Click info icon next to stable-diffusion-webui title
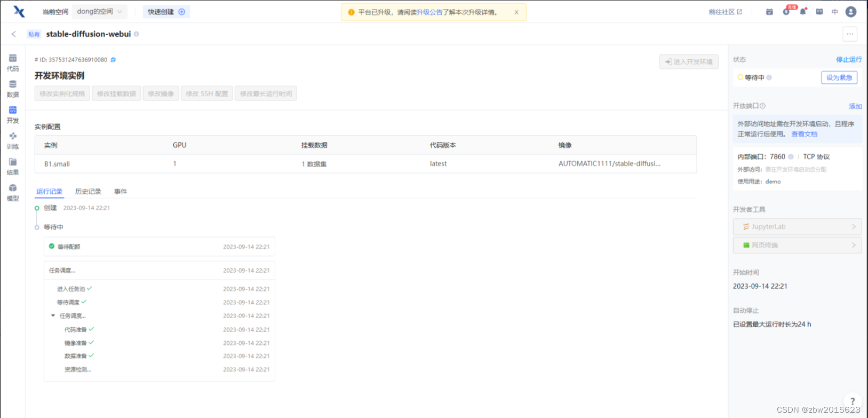This screenshot has width=868, height=418. pos(137,34)
